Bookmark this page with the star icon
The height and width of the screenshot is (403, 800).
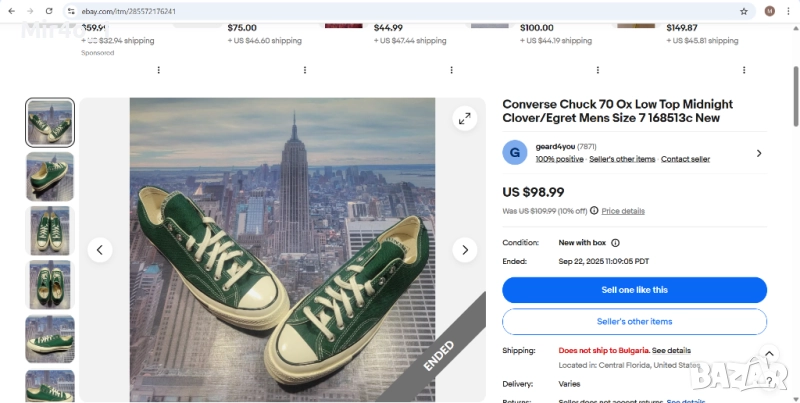[743, 11]
